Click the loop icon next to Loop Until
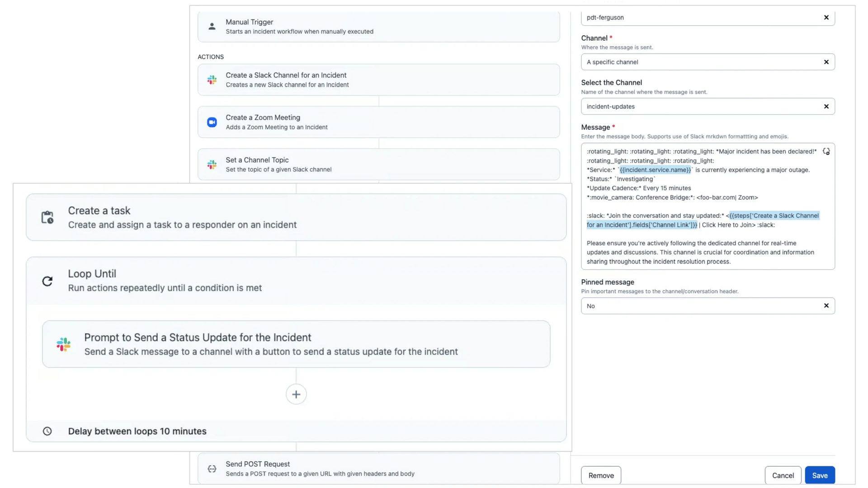The image size is (868, 488). pyautogui.click(x=47, y=281)
